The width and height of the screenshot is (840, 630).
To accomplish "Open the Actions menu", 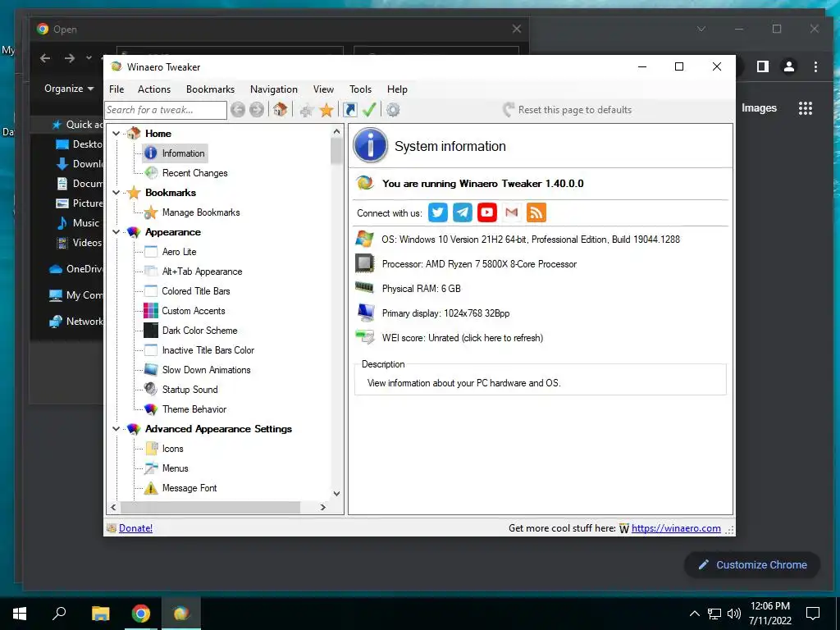I will coord(153,89).
